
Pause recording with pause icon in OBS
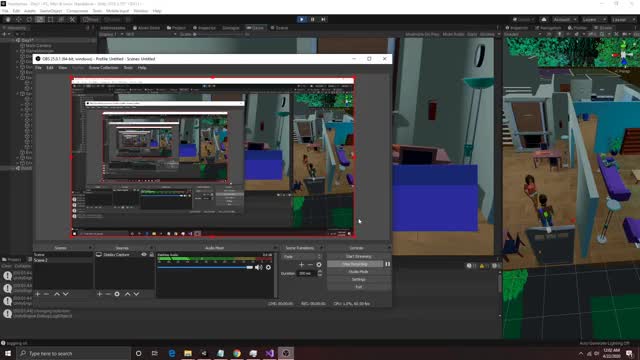387,264
